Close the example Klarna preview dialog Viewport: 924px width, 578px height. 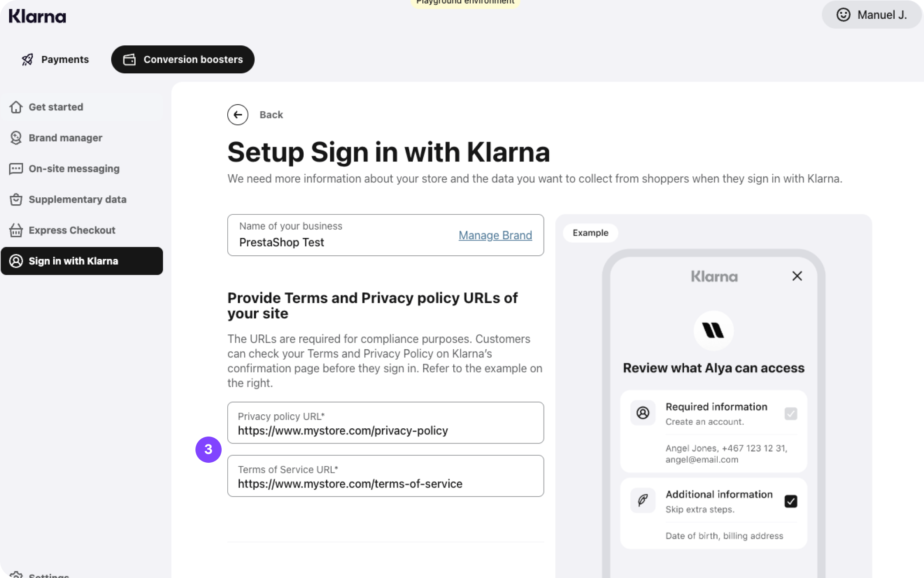click(x=797, y=276)
